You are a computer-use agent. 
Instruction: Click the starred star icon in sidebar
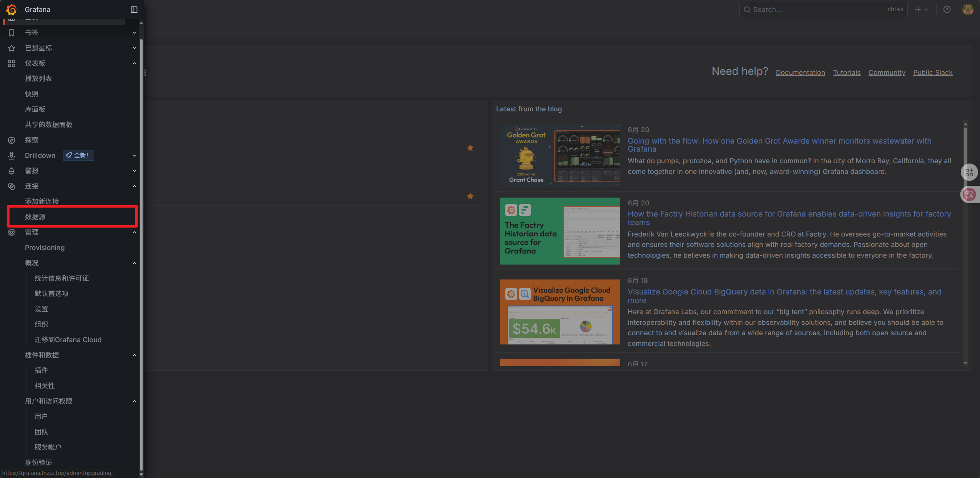(x=12, y=48)
